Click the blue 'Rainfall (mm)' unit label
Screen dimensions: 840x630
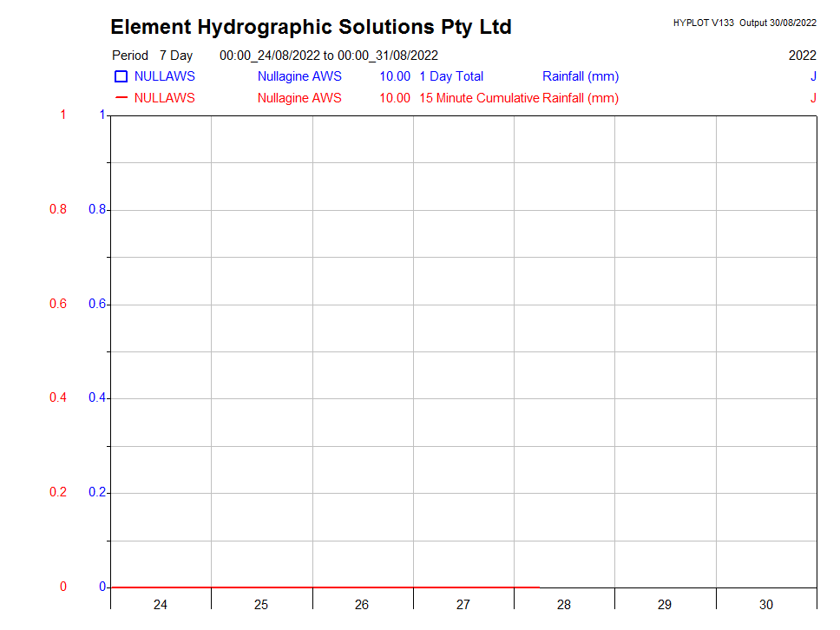[581, 76]
